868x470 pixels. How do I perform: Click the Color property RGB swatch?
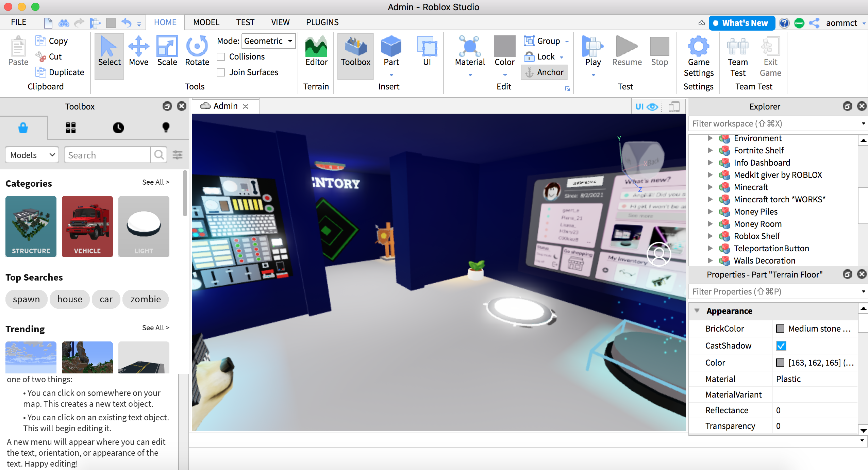click(x=780, y=363)
